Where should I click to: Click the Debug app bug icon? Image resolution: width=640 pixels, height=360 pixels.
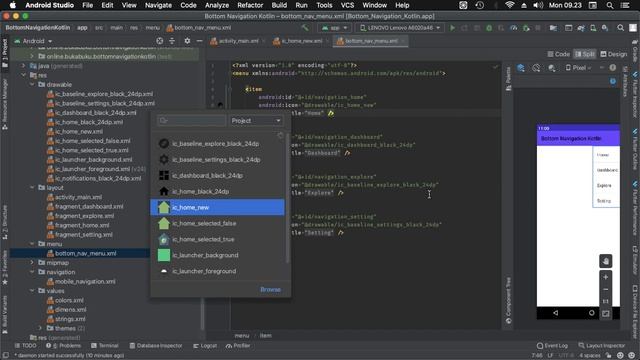point(489,28)
